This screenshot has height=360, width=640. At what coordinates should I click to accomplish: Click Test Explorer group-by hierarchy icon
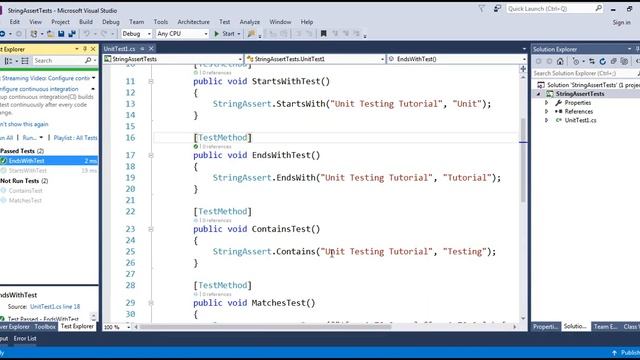8,61
